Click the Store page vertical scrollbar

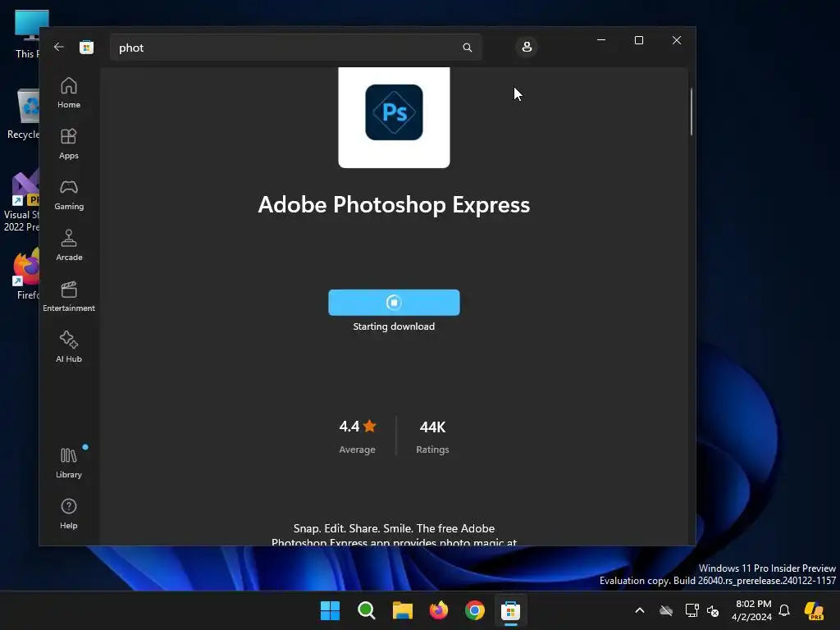(691, 112)
